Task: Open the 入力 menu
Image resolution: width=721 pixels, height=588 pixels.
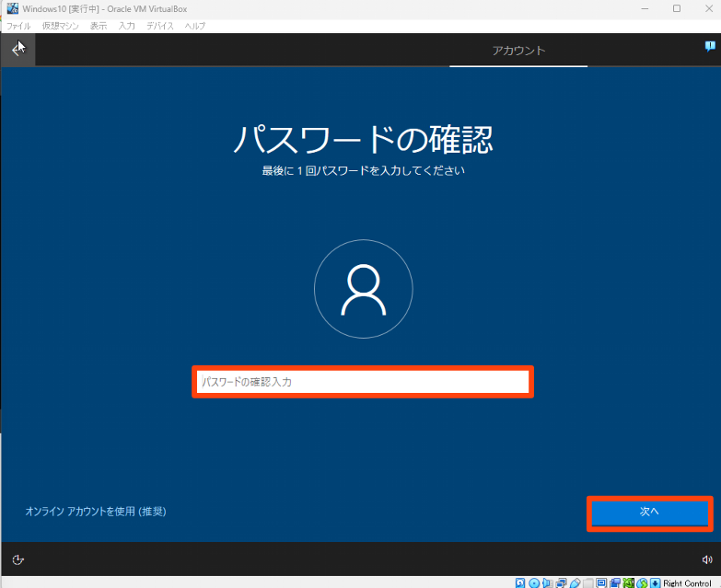Action: pyautogui.click(x=127, y=26)
